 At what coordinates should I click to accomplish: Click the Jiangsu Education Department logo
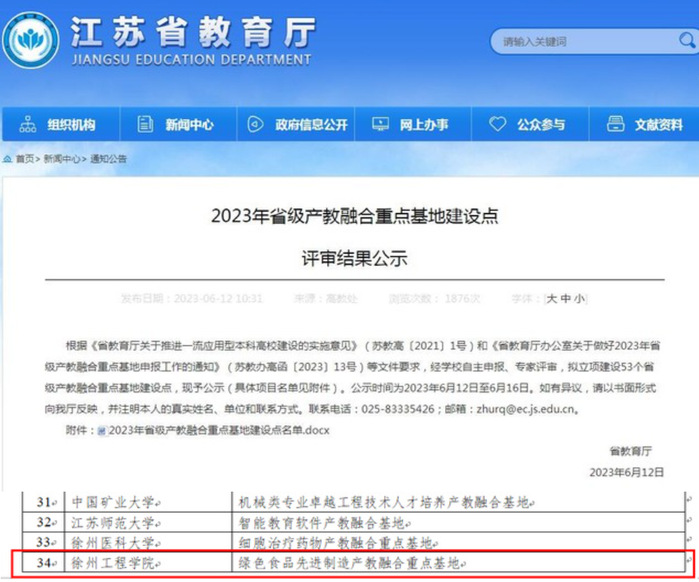31,43
